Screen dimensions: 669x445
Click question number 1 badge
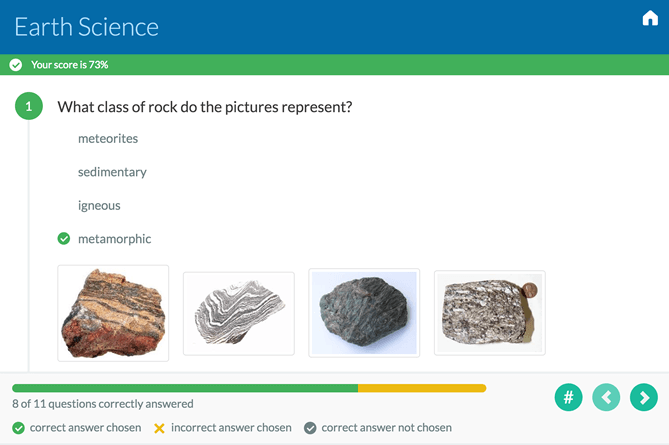click(x=29, y=106)
